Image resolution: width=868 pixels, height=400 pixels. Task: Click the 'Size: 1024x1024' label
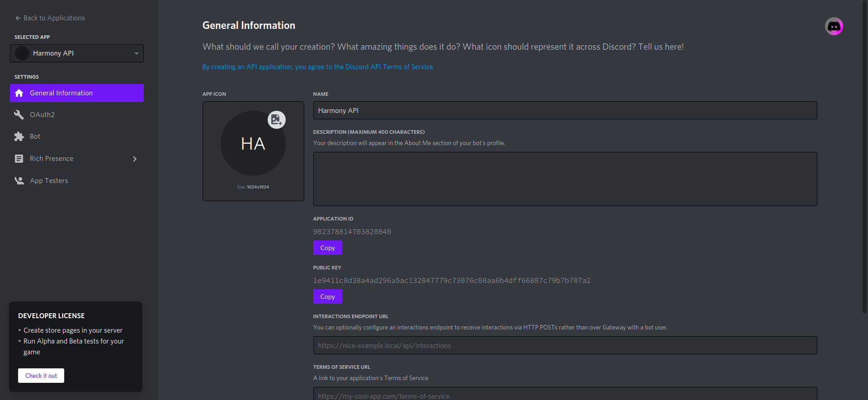click(x=253, y=187)
